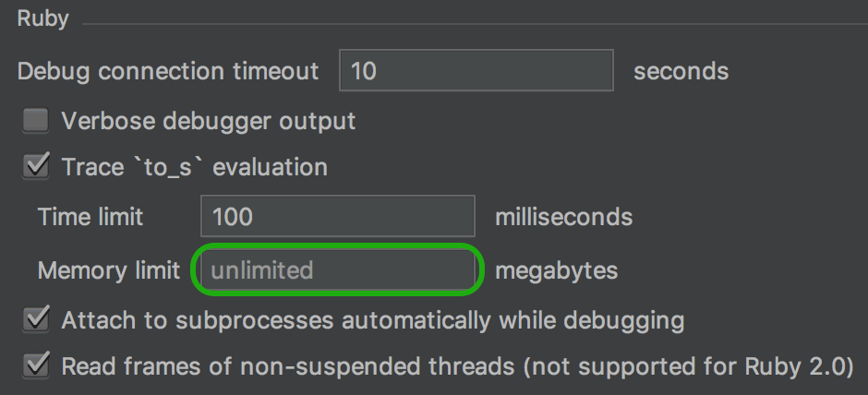Enable the Verbose debugger output checkbox
This screenshot has width=868, height=395.
35,121
